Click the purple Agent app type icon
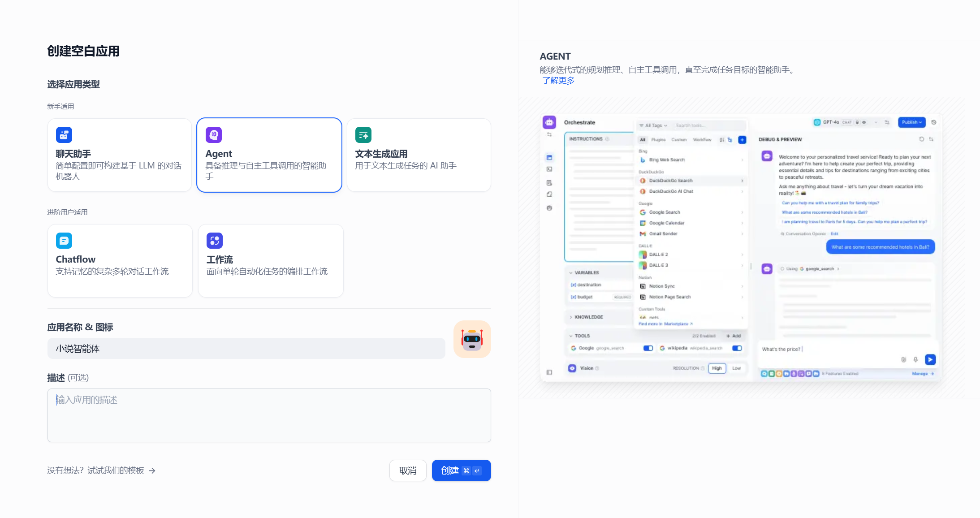This screenshot has width=980, height=518. click(x=214, y=135)
